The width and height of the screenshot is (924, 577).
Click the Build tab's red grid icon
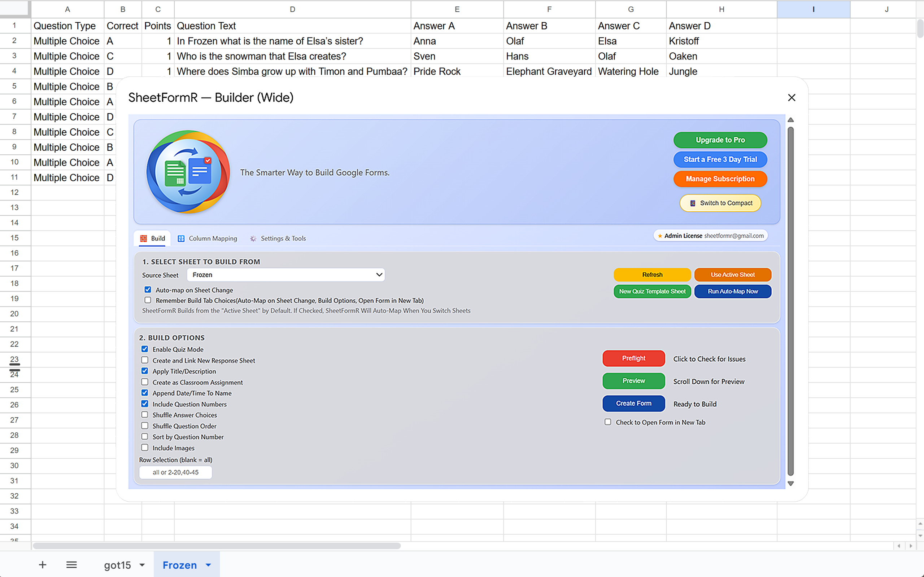coord(143,238)
